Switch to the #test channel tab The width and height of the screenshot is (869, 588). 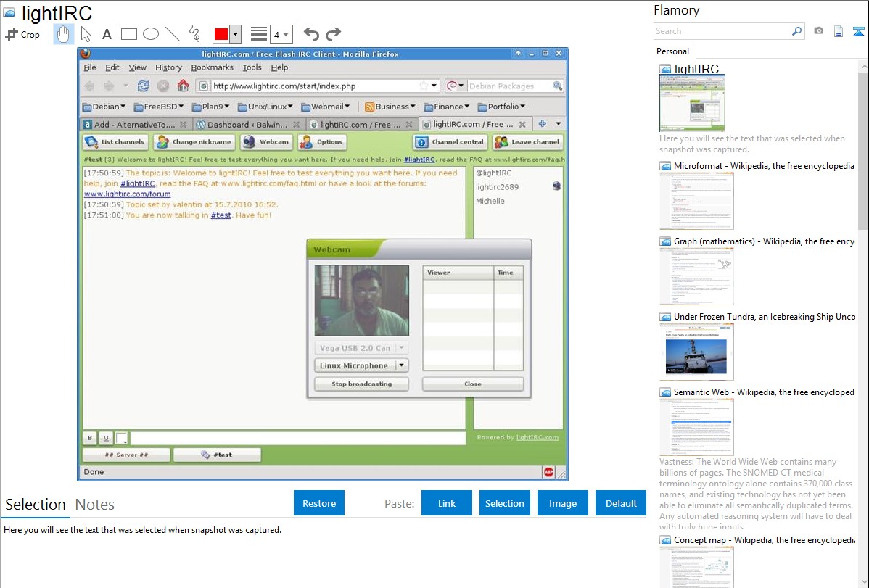(217, 455)
